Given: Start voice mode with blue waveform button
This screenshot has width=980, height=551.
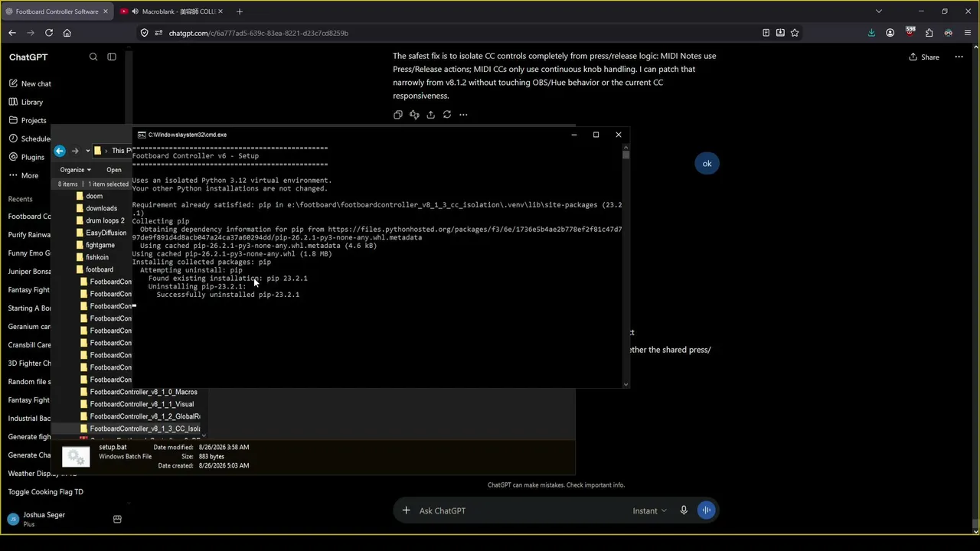Looking at the screenshot, I should (x=707, y=510).
